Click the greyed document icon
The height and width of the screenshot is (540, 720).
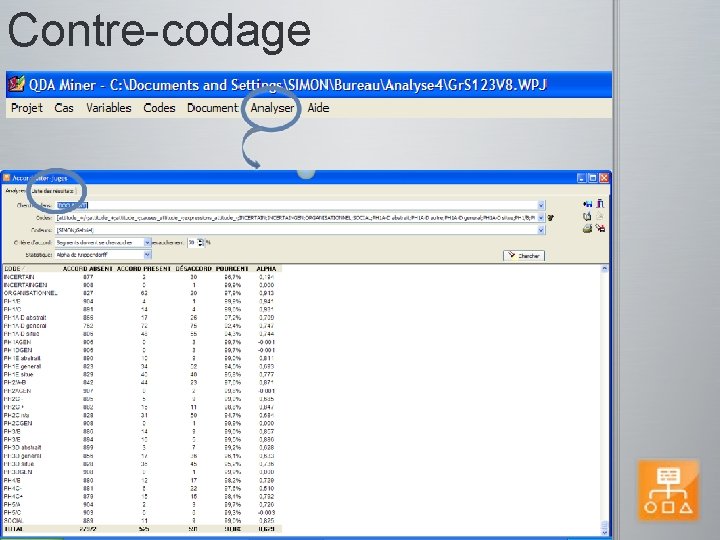600,216
